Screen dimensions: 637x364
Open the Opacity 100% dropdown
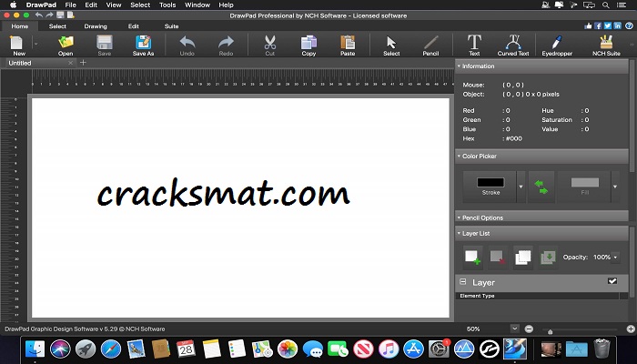coord(615,258)
